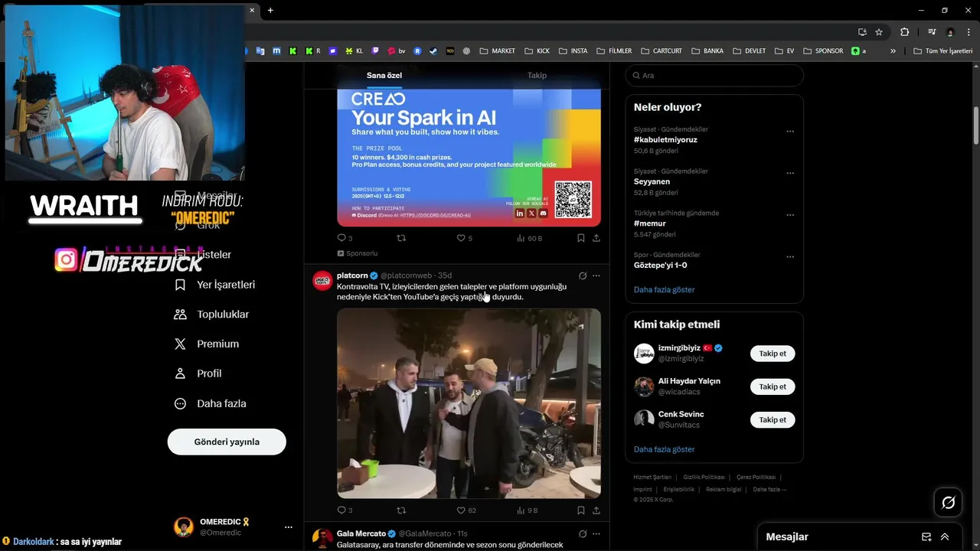Compose a new message in Mesajlar
This screenshot has height=551, width=980.
pyautogui.click(x=926, y=537)
